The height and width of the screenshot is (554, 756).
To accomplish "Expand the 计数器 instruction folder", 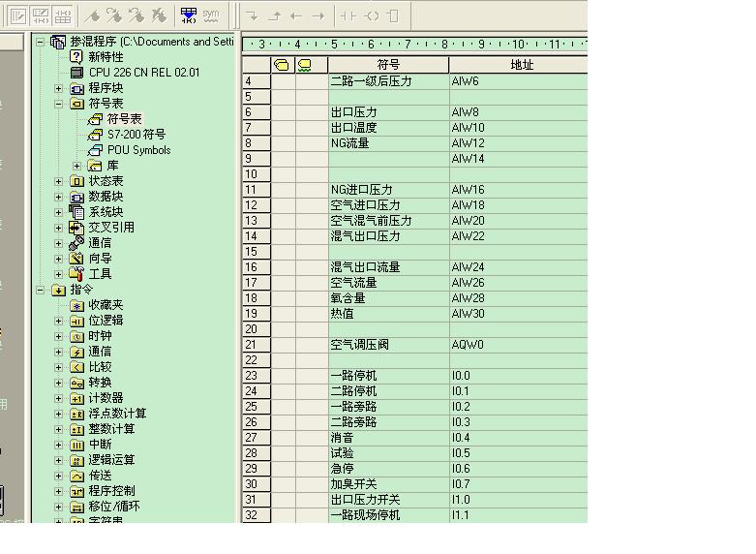I will [x=60, y=398].
